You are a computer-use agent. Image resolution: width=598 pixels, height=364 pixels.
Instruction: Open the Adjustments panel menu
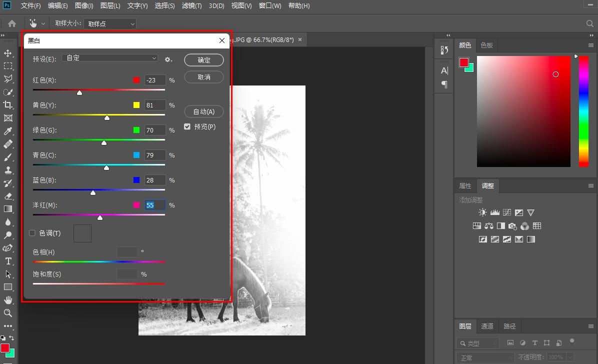(591, 186)
